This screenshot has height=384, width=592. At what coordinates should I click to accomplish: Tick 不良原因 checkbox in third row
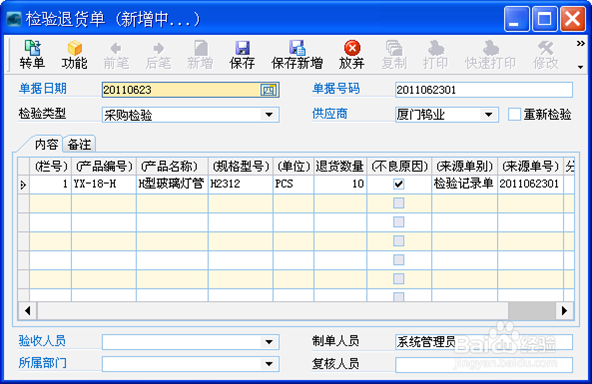pyautogui.click(x=399, y=222)
